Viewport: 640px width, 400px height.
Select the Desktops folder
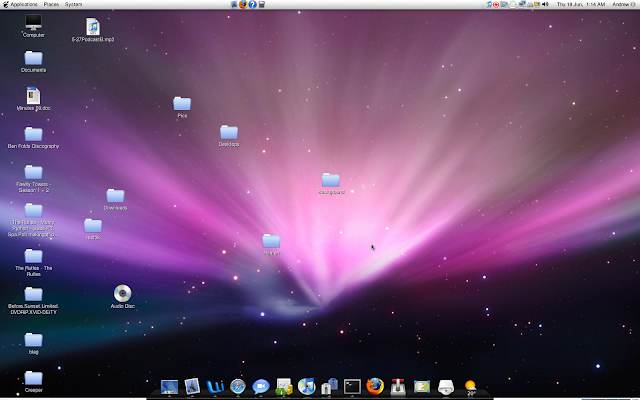coord(229,136)
